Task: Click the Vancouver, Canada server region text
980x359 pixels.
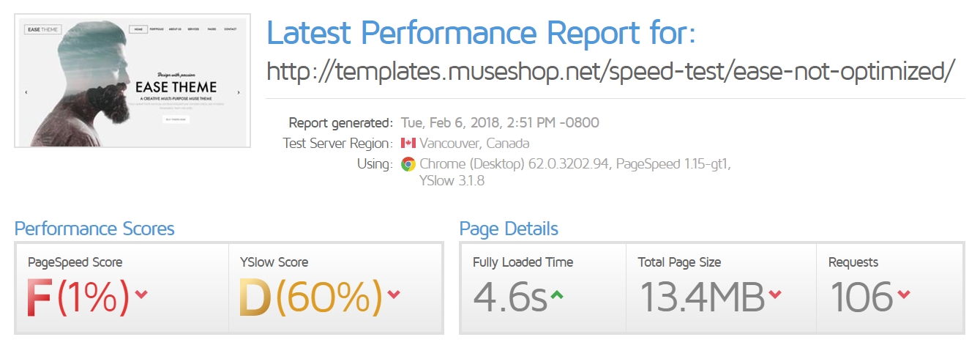Action: tap(474, 144)
